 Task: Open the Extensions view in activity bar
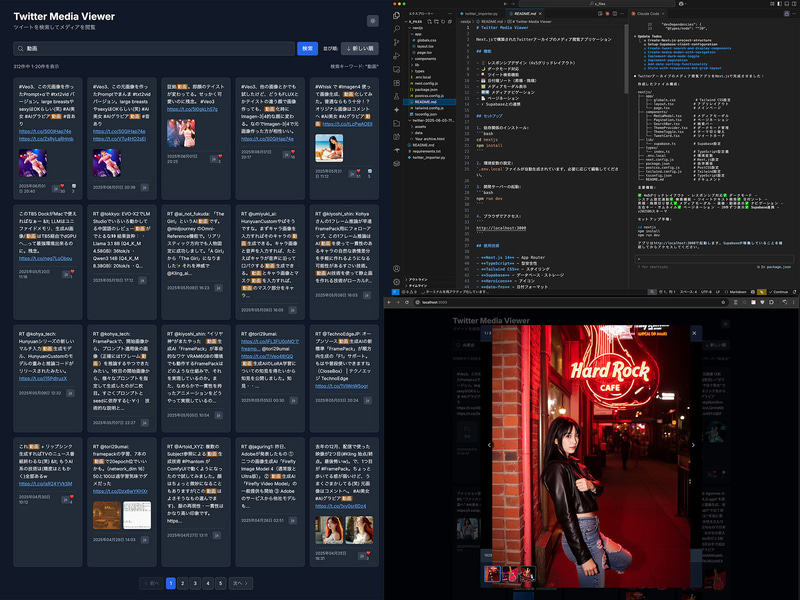[x=396, y=83]
